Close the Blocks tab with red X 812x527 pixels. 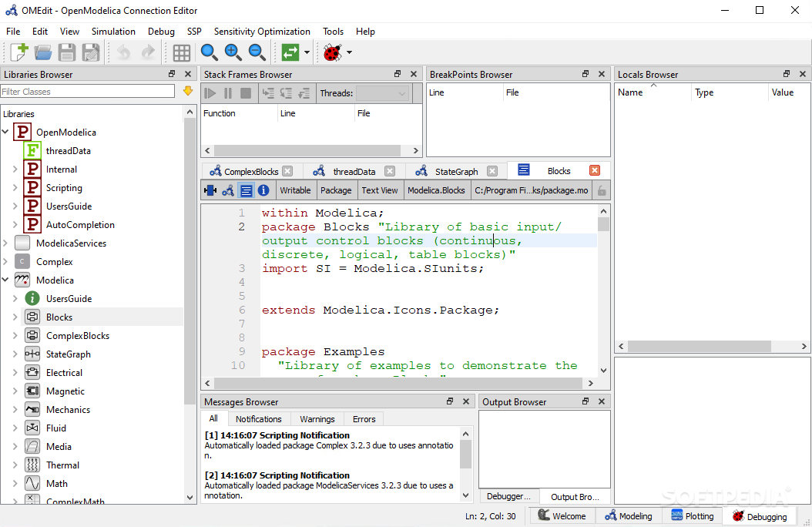pos(595,170)
